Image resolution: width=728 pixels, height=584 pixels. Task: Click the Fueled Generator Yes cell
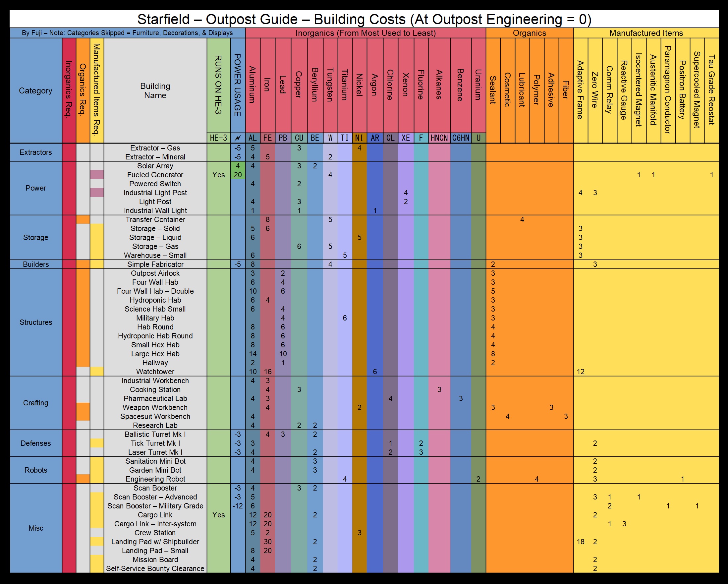pos(218,175)
